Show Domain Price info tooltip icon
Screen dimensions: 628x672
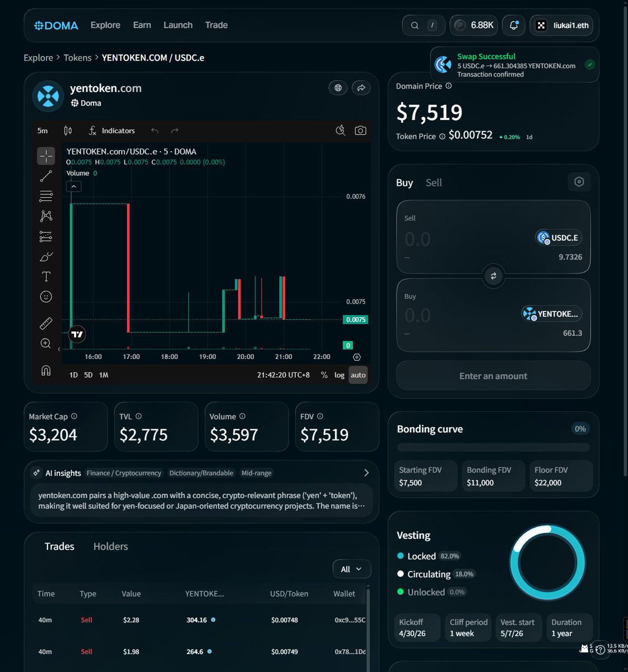449,86
